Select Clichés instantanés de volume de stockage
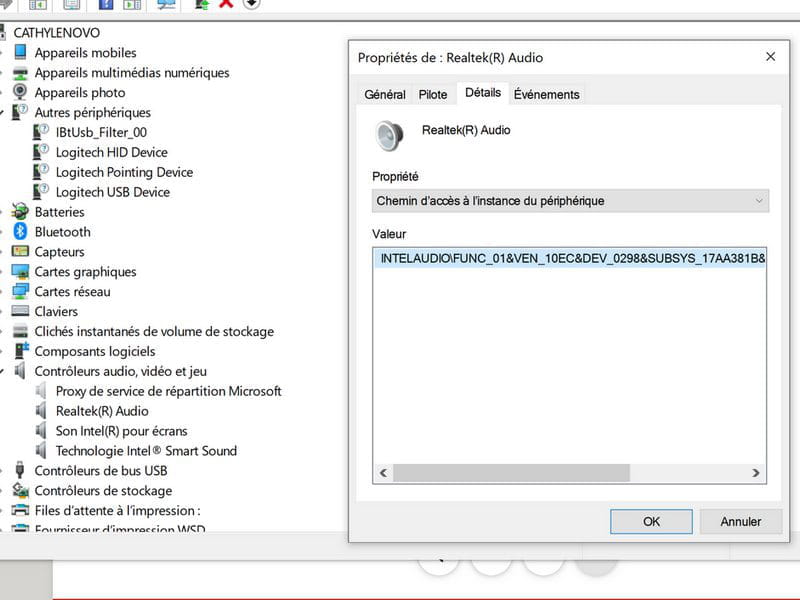Viewport: 800px width, 600px height. click(154, 331)
